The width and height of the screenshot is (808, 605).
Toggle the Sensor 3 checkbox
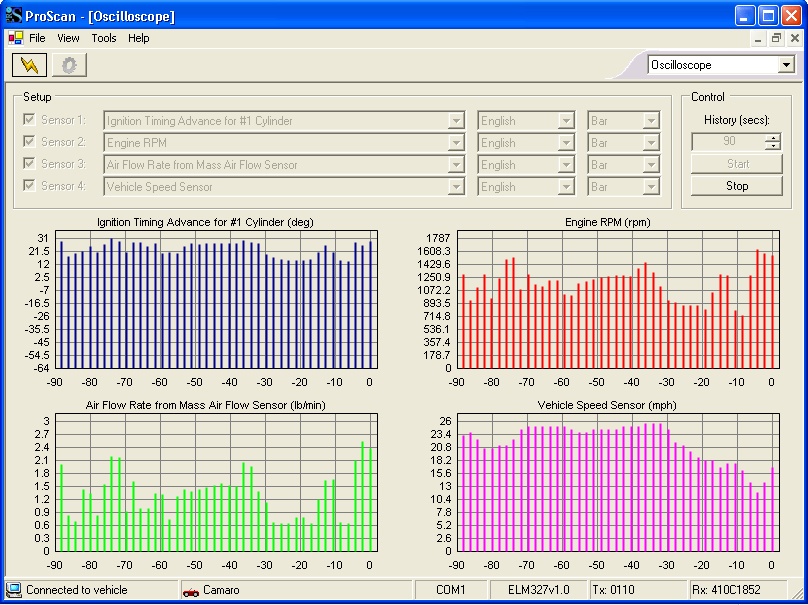coord(29,164)
